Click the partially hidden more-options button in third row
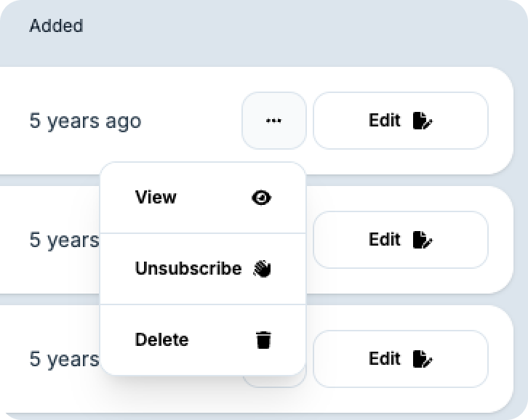The width and height of the screenshot is (528, 420). pos(273,381)
